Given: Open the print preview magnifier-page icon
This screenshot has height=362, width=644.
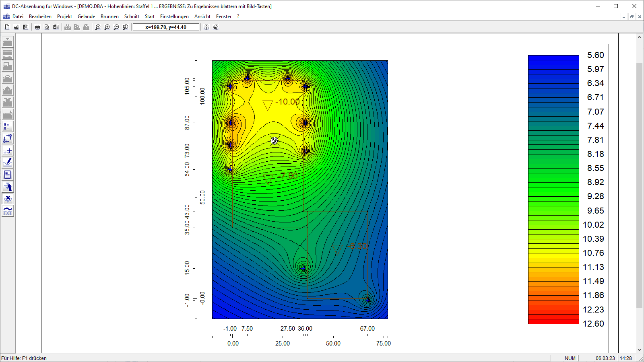Looking at the screenshot, I should [47, 27].
